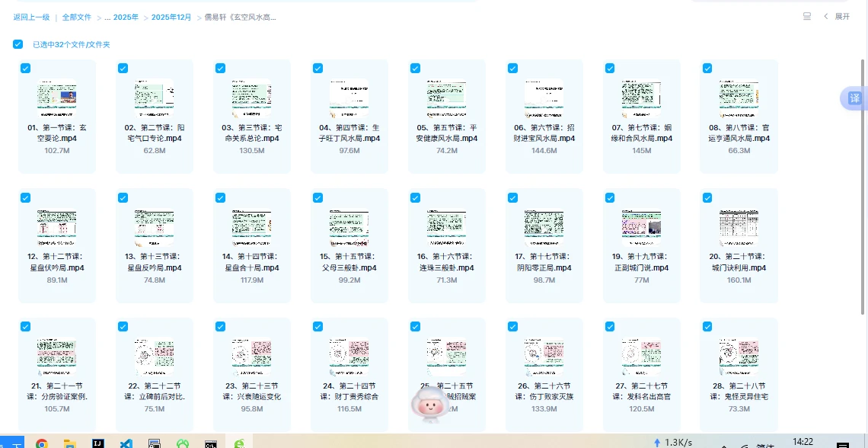Open File Explorer in the taskbar
Image resolution: width=868 pixels, height=448 pixels.
tap(69, 443)
